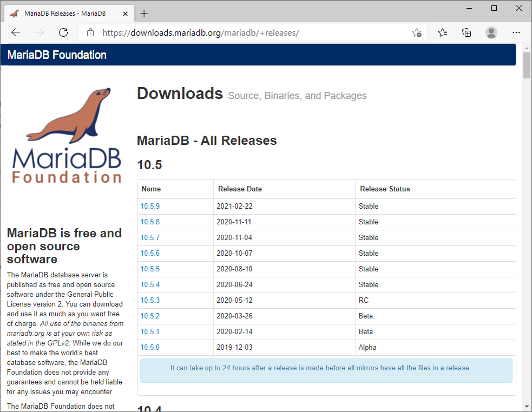
Task: Click the user profile avatar icon
Action: (491, 32)
